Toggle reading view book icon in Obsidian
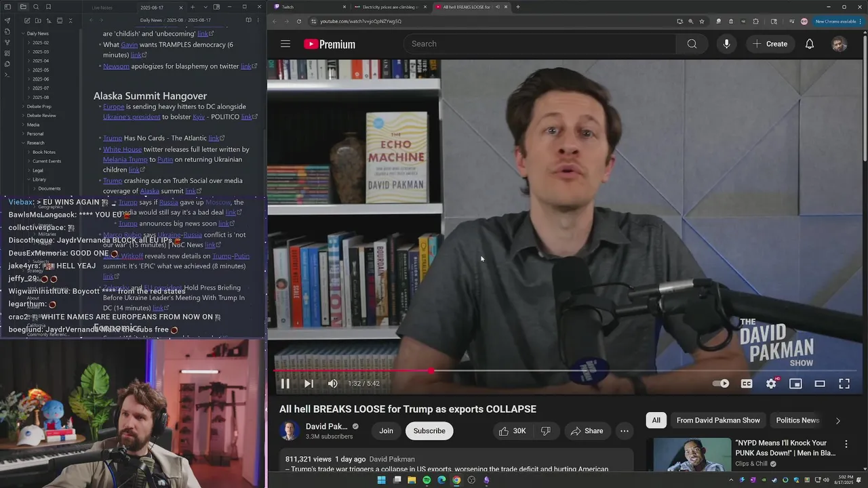Image resolution: width=868 pixels, height=488 pixels. (x=248, y=20)
